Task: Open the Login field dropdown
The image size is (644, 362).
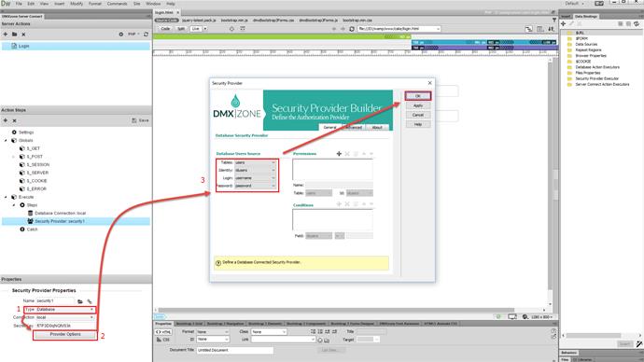Action: [x=255, y=178]
